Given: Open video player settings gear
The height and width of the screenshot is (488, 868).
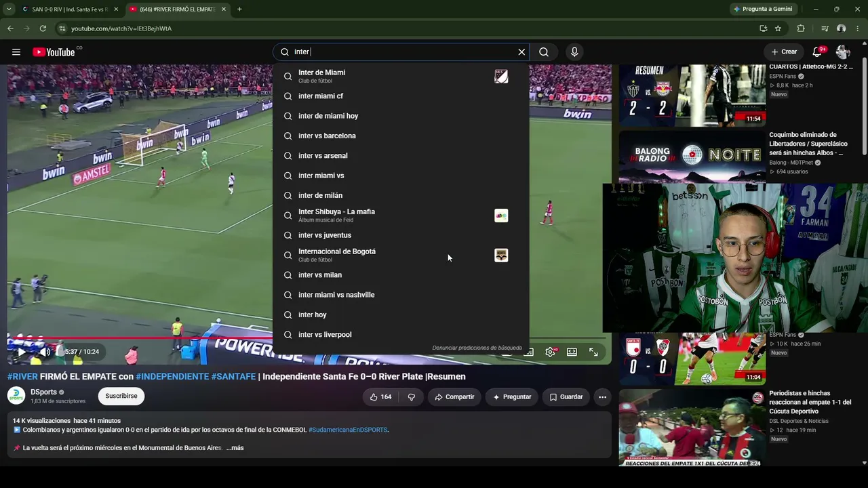Looking at the screenshot, I should pyautogui.click(x=550, y=352).
